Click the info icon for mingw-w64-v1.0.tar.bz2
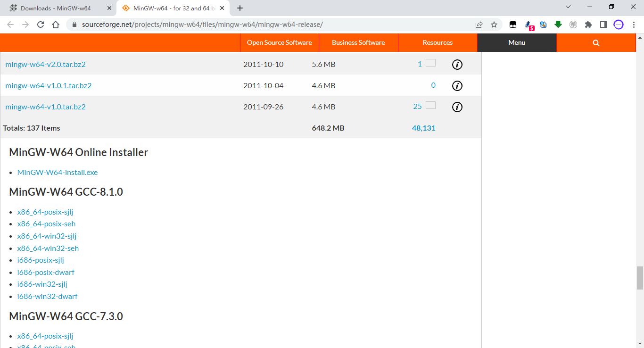This screenshot has height=348, width=644. click(x=457, y=107)
